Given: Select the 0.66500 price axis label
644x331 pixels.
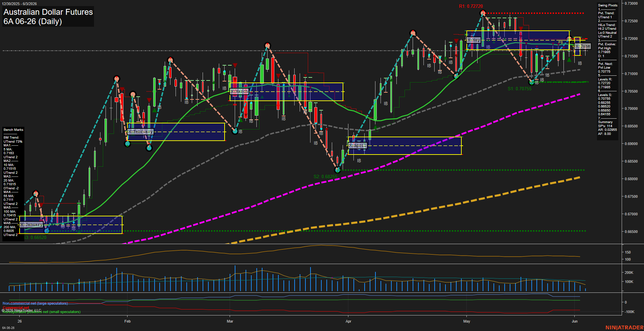Looking at the screenshot, I should [x=631, y=232].
